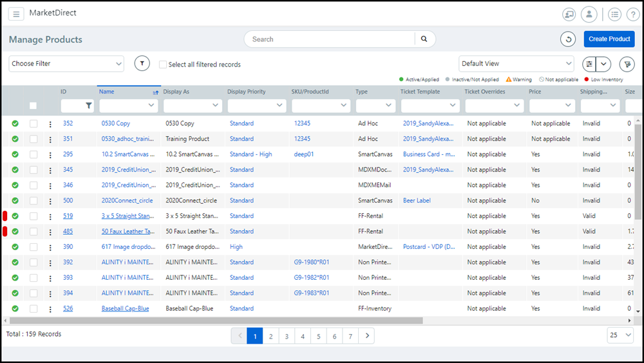Image resolution: width=644 pixels, height=363 pixels.
Task: Open the Default View dropdown
Action: [516, 64]
